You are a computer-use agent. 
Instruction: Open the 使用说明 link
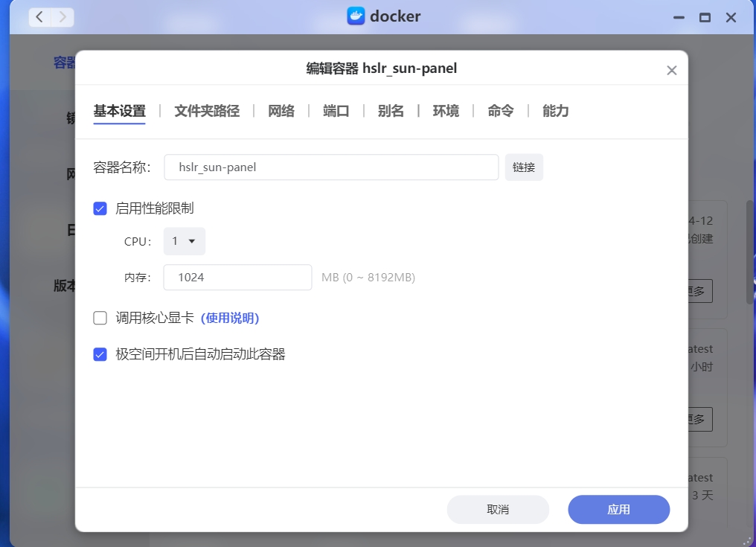click(230, 319)
